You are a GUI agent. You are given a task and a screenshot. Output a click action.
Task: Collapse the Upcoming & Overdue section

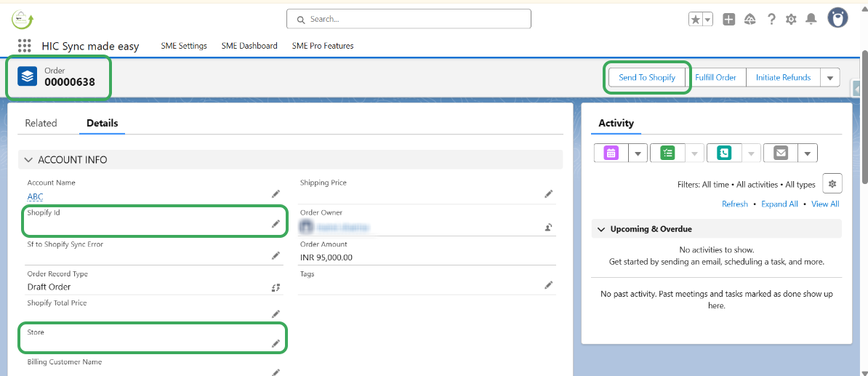601,229
